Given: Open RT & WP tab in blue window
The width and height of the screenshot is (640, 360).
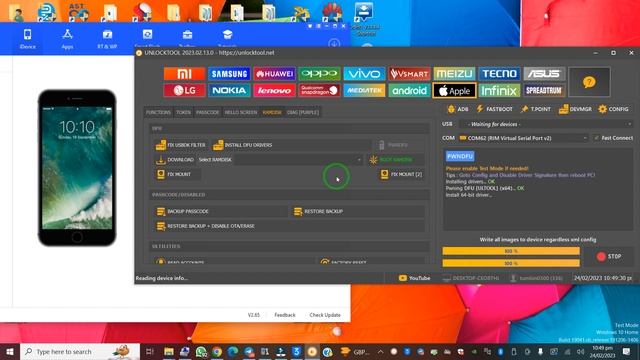Looking at the screenshot, I should coord(107,39).
